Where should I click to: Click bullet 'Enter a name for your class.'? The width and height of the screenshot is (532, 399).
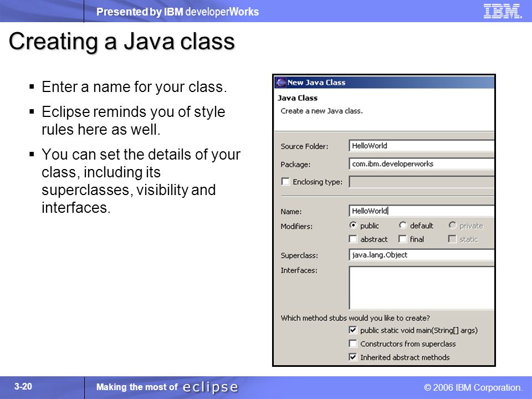pos(134,87)
